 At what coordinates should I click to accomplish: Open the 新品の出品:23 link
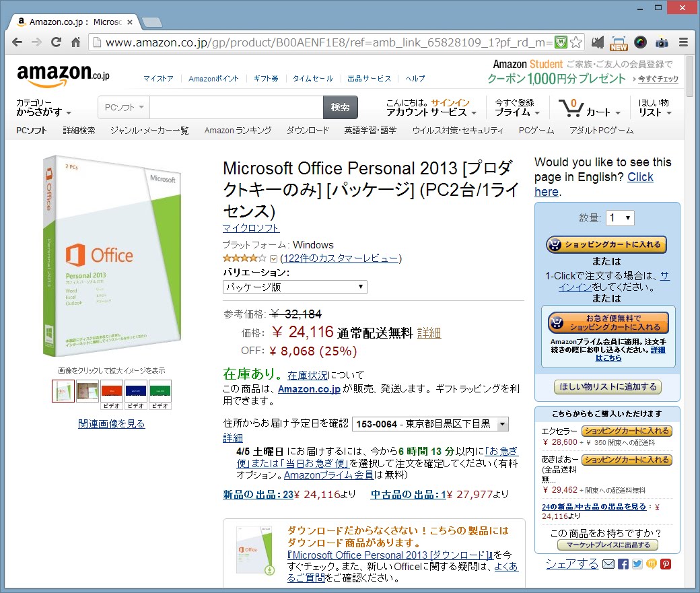pos(258,494)
